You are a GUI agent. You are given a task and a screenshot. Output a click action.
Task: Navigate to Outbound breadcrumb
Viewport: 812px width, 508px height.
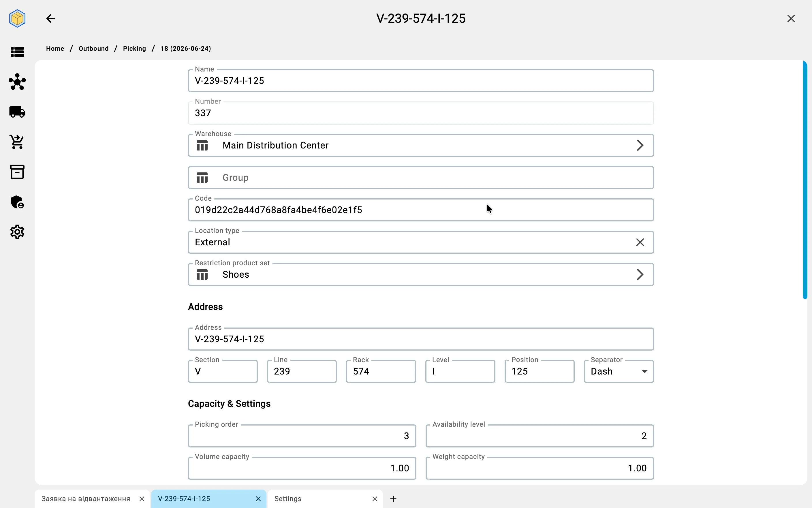[93, 48]
